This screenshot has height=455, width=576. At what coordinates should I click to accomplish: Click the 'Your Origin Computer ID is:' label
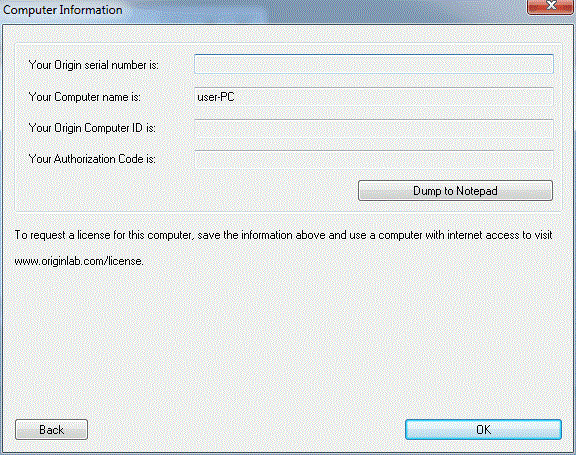(x=92, y=128)
